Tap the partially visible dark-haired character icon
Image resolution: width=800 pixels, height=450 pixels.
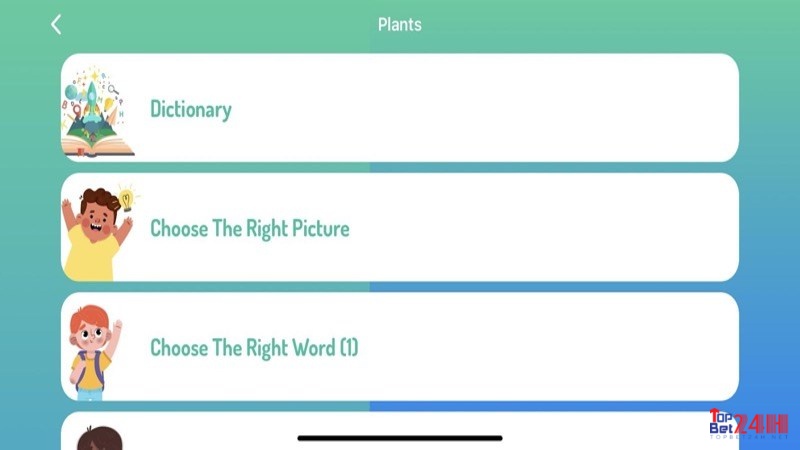point(99,438)
